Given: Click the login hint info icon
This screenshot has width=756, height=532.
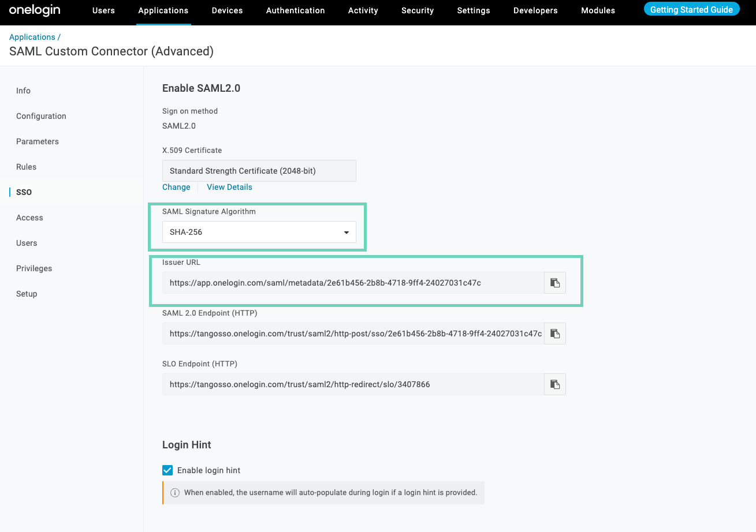Looking at the screenshot, I should point(174,493).
